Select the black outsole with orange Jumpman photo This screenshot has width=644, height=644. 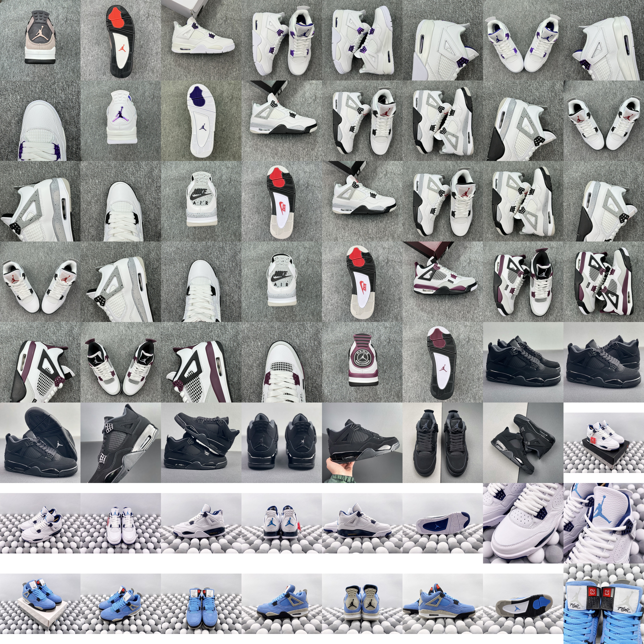[x=121, y=40]
